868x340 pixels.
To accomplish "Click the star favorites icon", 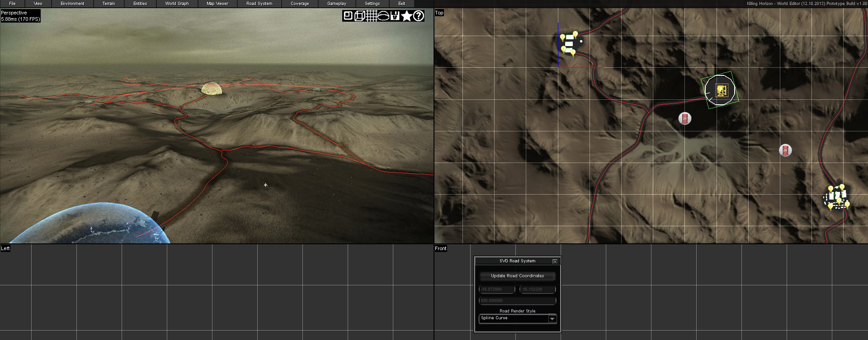I will (x=406, y=16).
